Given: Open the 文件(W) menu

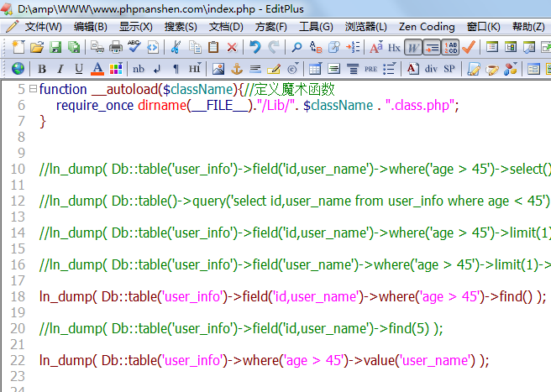Looking at the screenshot, I should [43, 27].
